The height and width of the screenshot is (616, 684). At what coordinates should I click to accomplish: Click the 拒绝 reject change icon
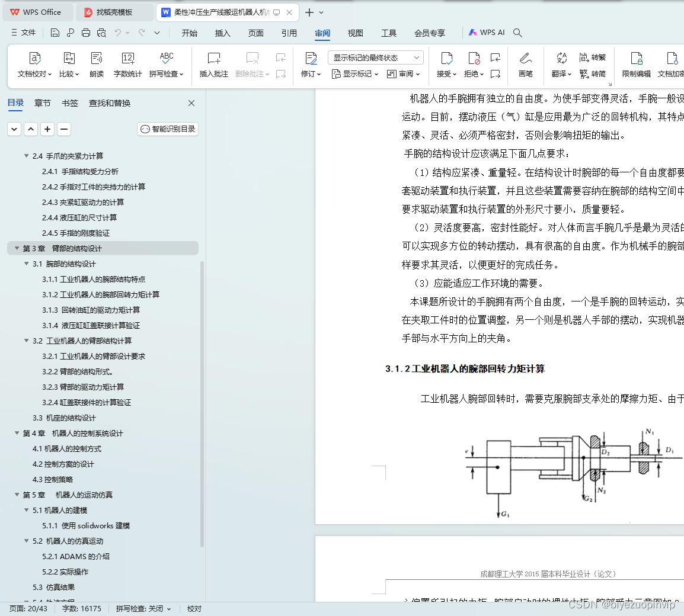tap(474, 58)
